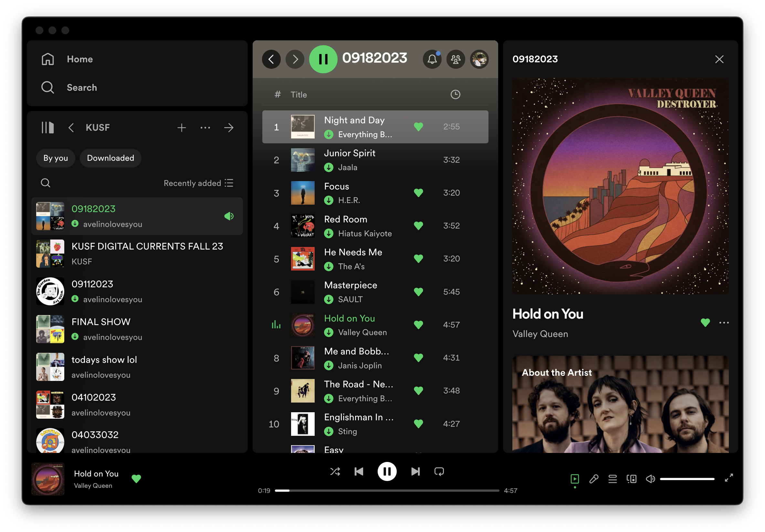
Task: Sort tracks by Title column
Action: point(299,95)
